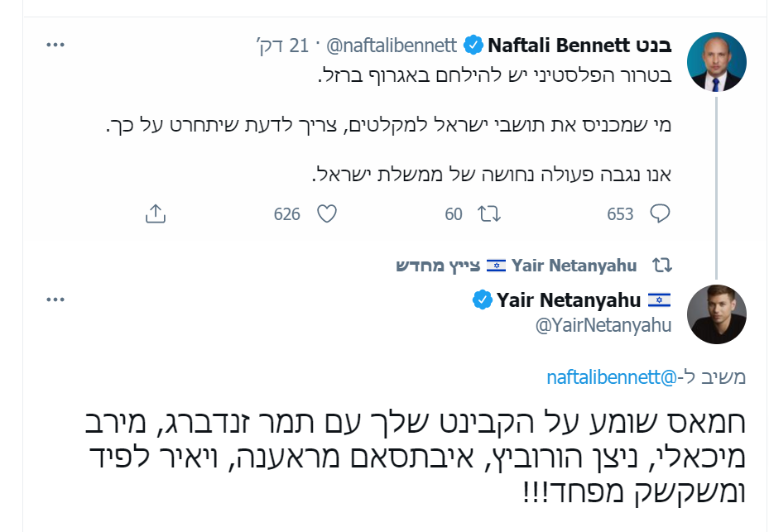Click the bold Yair Netanyahu author name

(567, 299)
